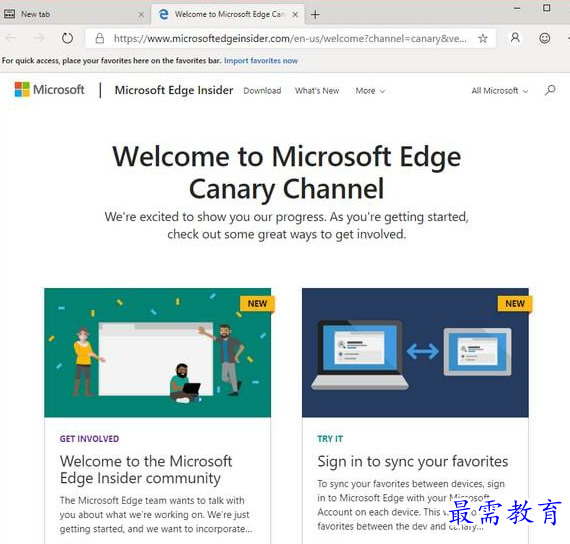Close the New tab tab
Screen dimensions: 570x544
141,15
